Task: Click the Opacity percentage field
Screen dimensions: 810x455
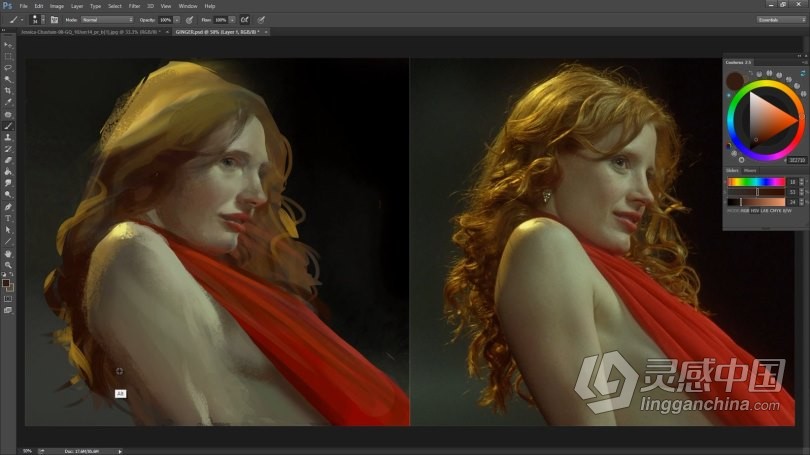Action: click(165, 20)
